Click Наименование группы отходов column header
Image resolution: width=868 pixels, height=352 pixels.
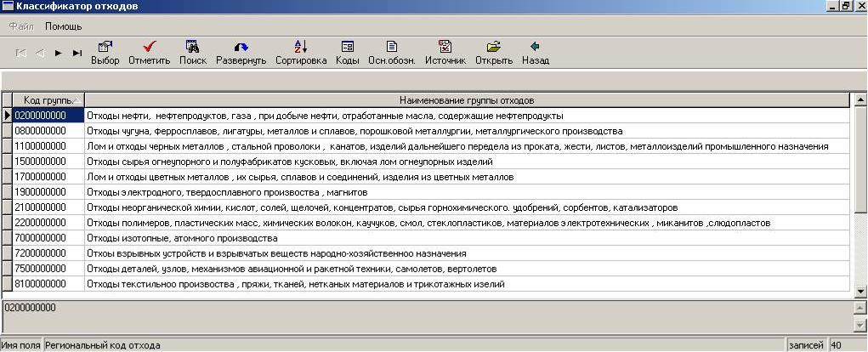(467, 100)
